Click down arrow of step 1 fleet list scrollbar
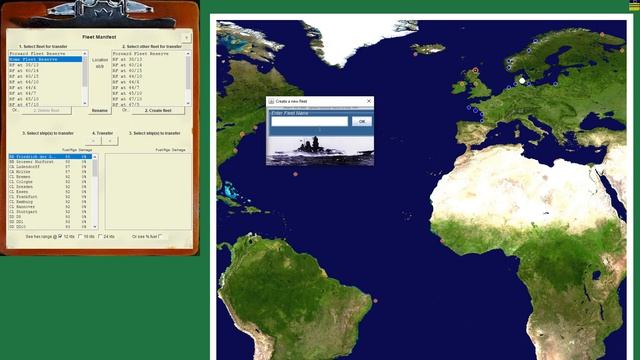 click(85, 104)
